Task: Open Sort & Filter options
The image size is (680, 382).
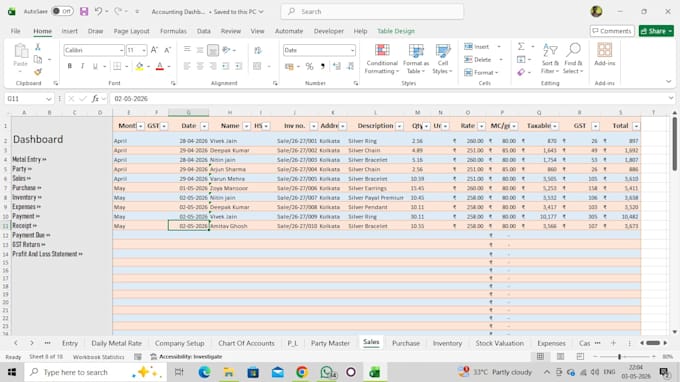Action: click(x=550, y=59)
